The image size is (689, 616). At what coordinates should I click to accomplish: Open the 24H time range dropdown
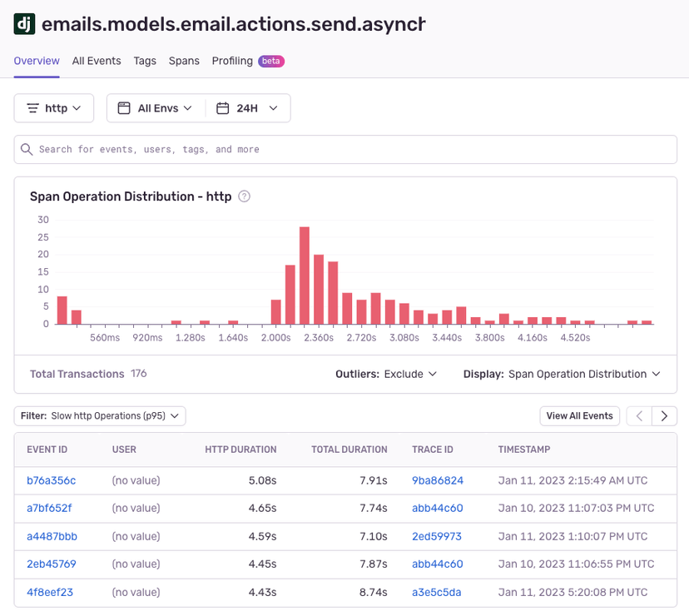click(247, 107)
